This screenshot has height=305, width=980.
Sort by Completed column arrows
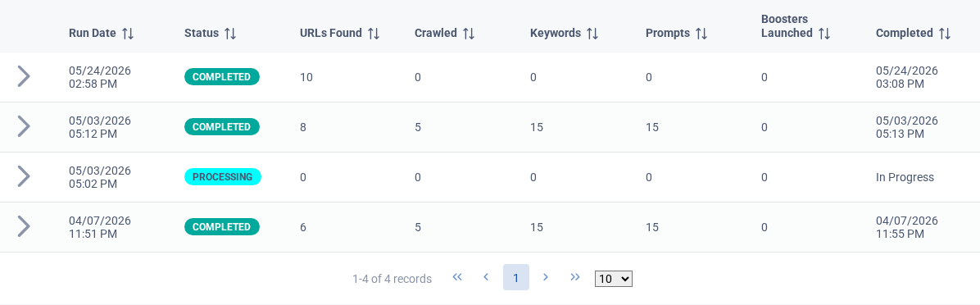pos(945,34)
